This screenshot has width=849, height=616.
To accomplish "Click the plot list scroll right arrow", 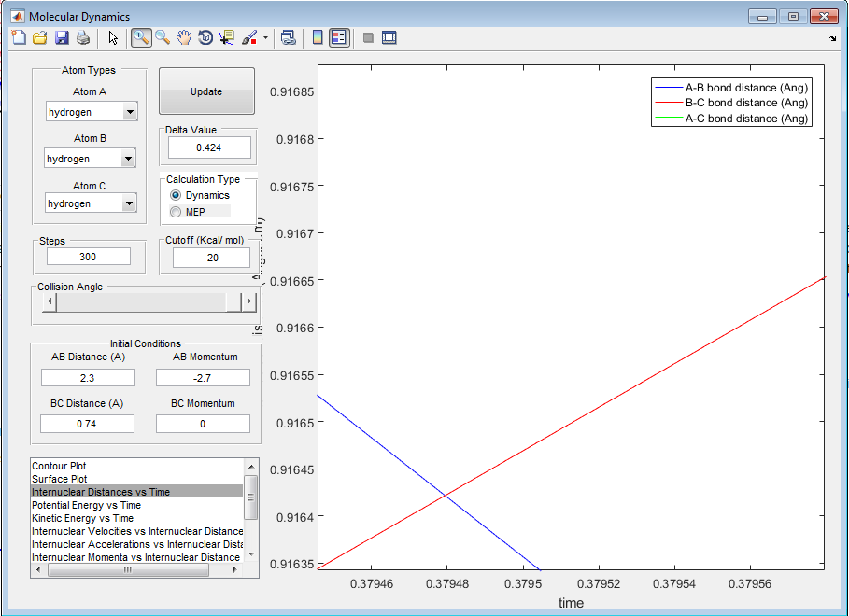I will 235,569.
